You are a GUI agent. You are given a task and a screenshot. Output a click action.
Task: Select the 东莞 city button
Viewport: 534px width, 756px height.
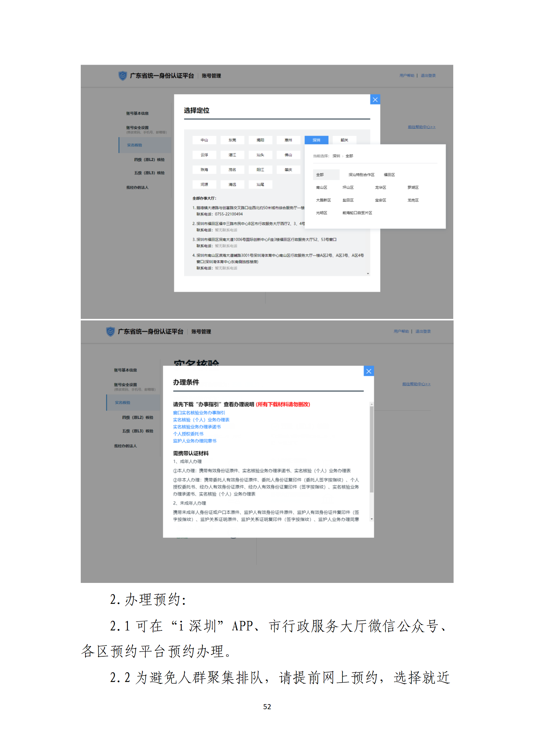point(232,140)
